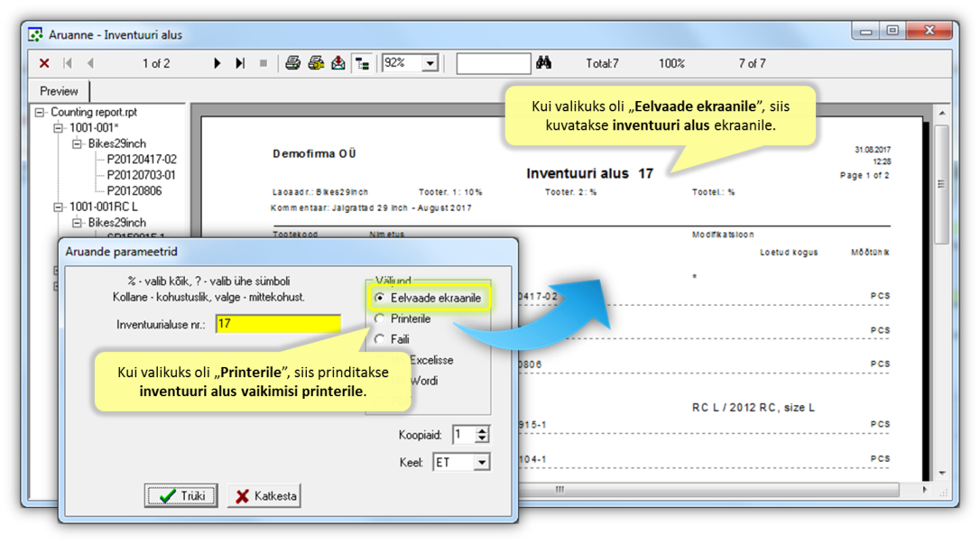This screenshot has width=980, height=544.
Task: Collapse the 1001-001* tree node
Action: (59, 128)
